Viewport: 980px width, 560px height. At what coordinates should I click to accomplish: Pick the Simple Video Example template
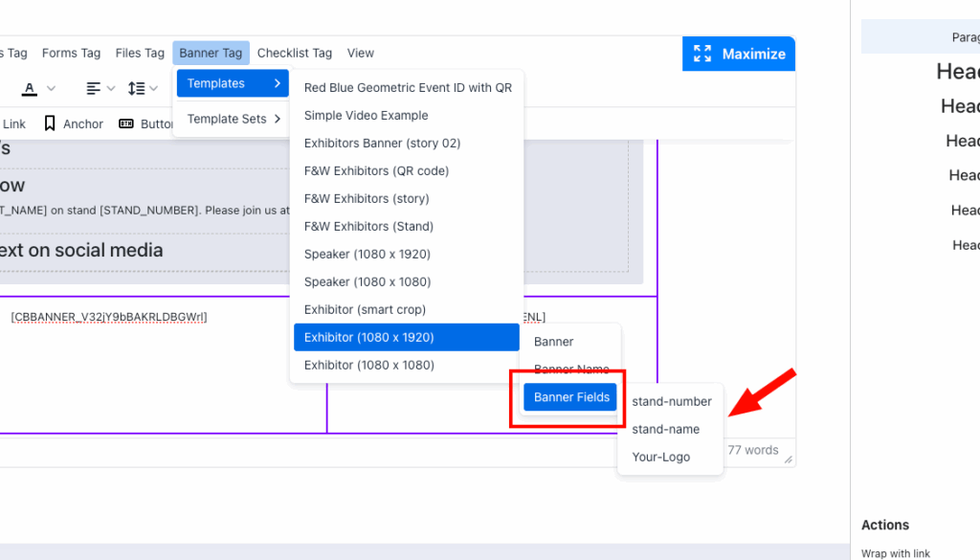pos(366,115)
